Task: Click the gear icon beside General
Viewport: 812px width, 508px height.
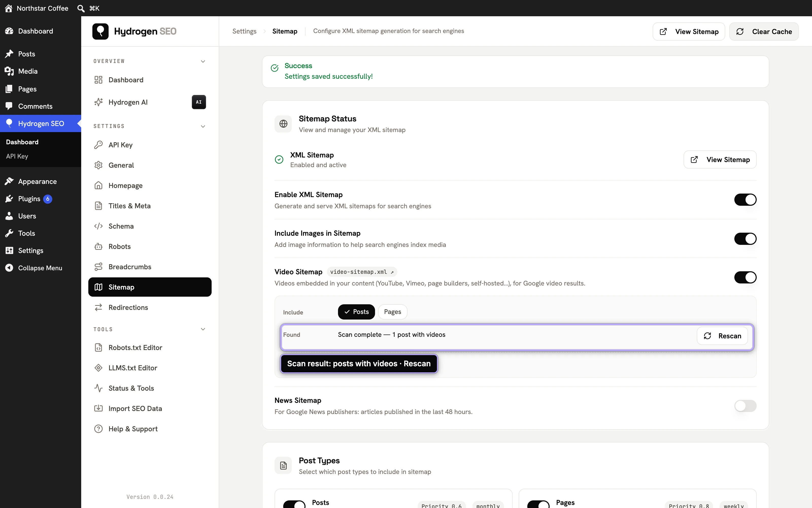Action: (x=98, y=165)
